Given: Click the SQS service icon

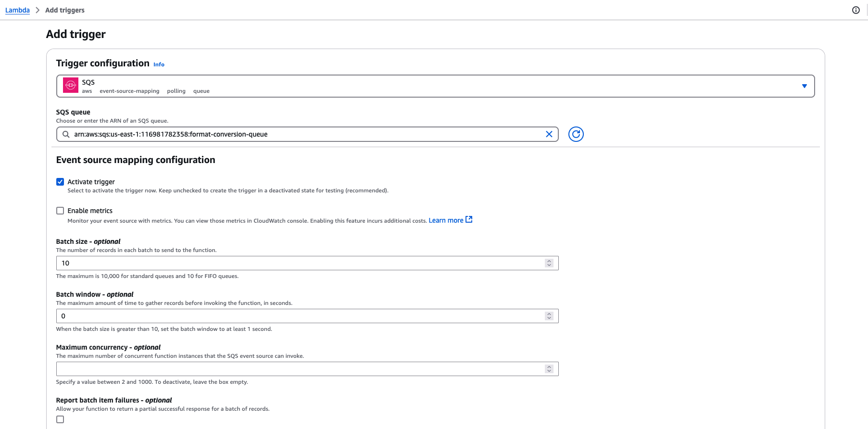Looking at the screenshot, I should coord(71,86).
